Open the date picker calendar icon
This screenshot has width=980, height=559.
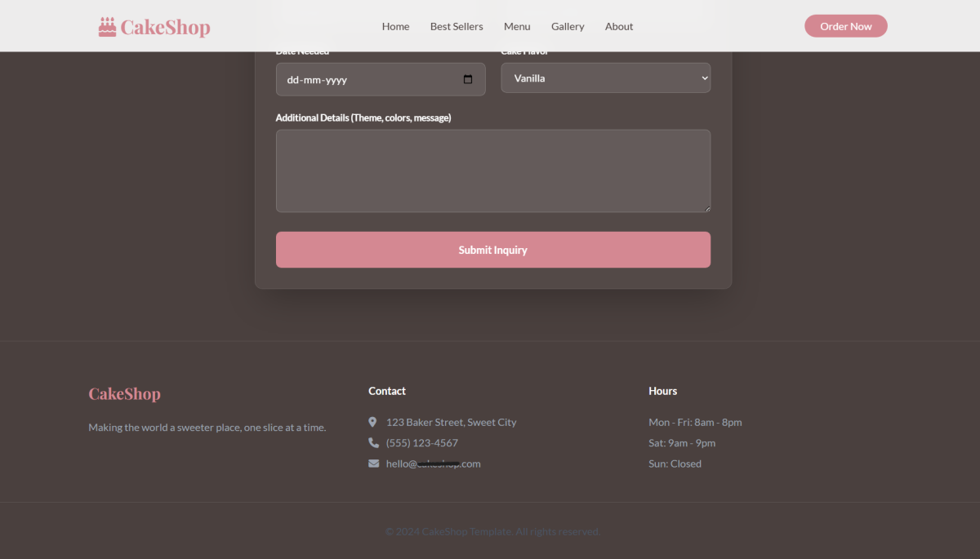(x=468, y=80)
